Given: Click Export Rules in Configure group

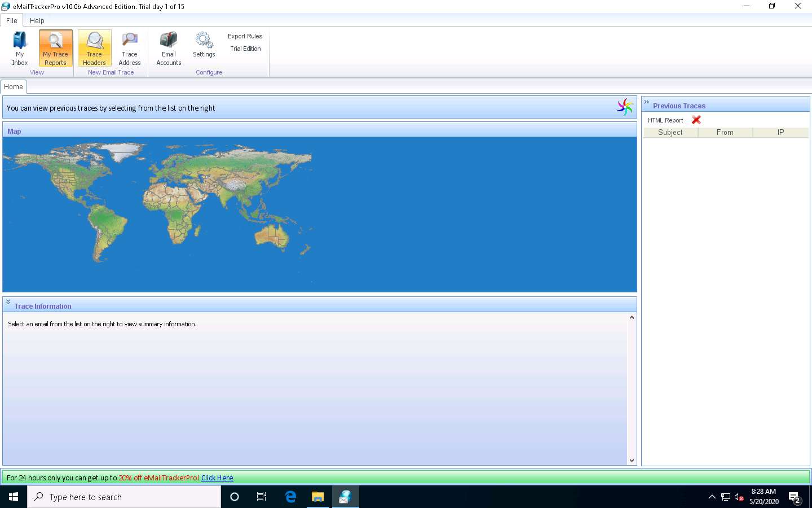Looking at the screenshot, I should [245, 36].
